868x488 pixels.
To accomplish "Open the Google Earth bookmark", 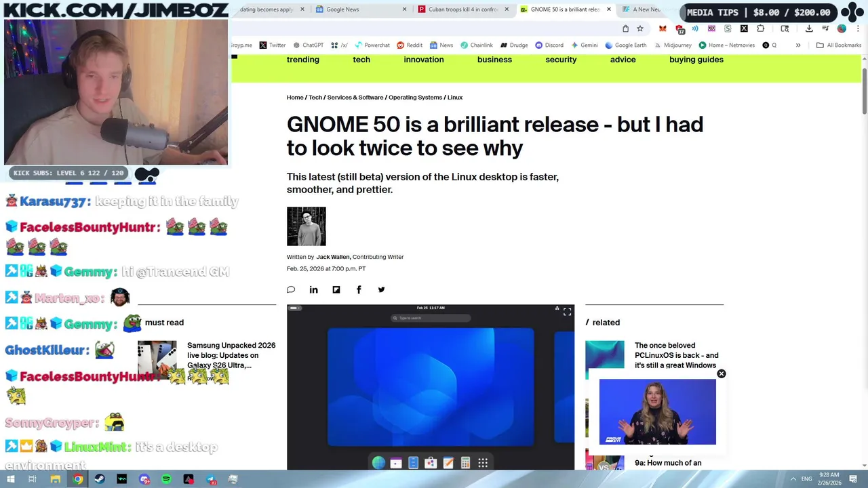I will 625,45.
